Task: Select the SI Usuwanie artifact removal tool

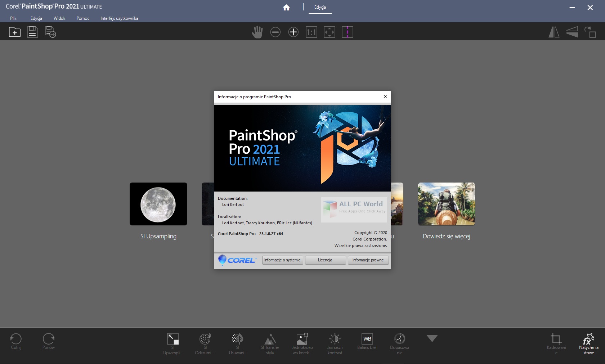Action: (238, 343)
